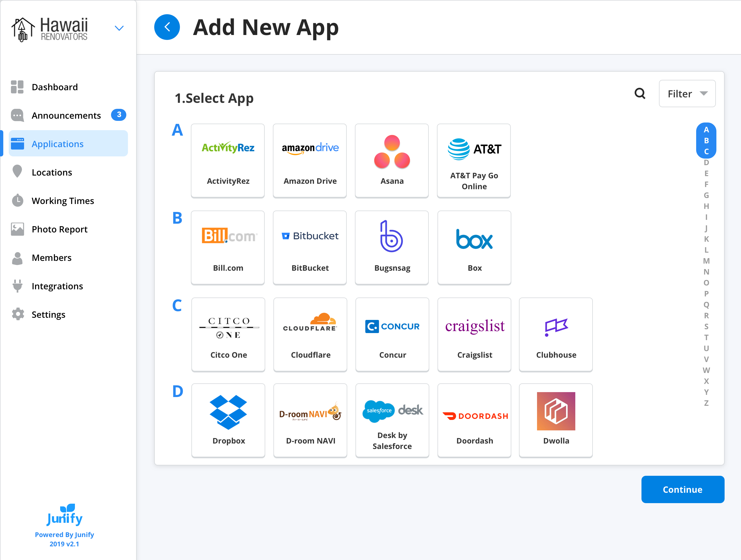Select the Citco One app
The width and height of the screenshot is (741, 560).
[228, 335]
